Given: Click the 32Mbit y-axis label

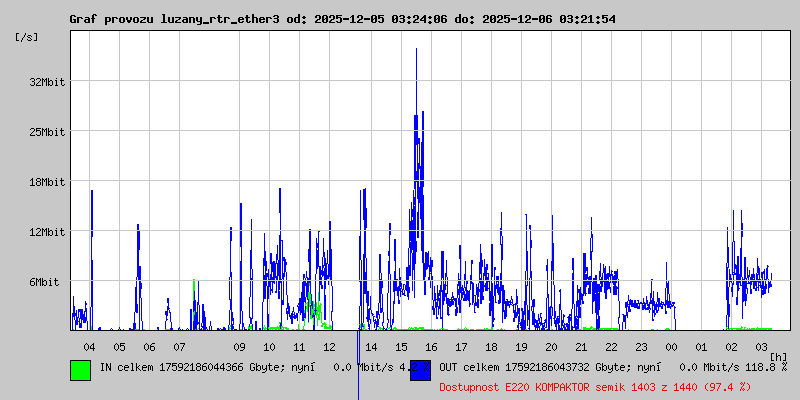Looking at the screenshot, I should 47,82.
